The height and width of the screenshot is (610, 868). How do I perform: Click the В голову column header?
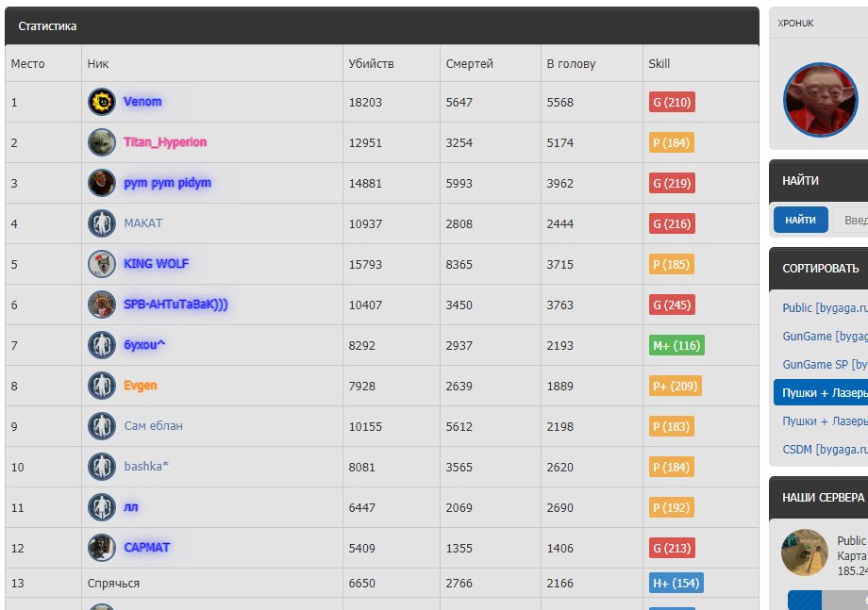click(572, 64)
